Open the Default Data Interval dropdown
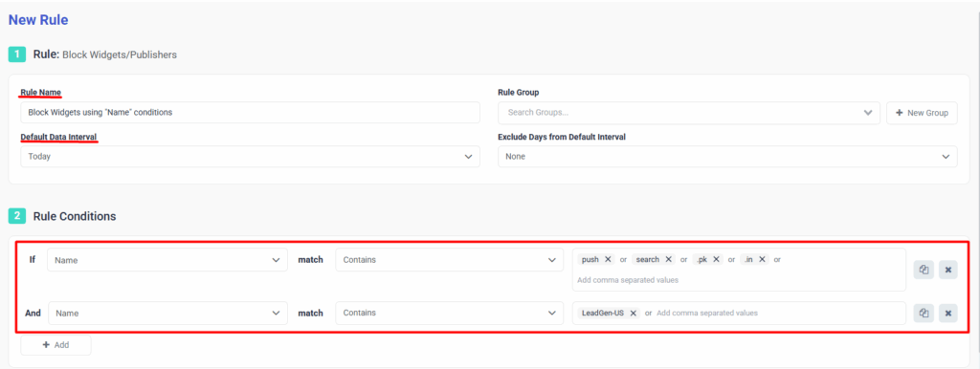Screen dimensions: 980x369 250,157
